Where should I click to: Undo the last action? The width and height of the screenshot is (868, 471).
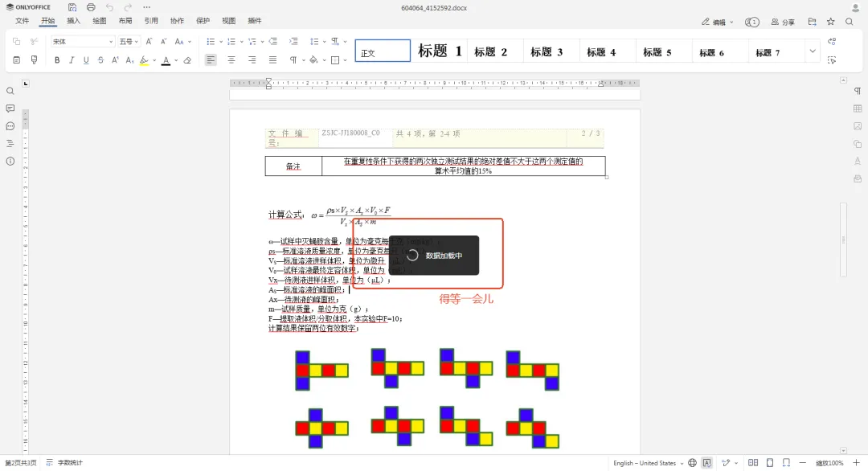tap(109, 7)
